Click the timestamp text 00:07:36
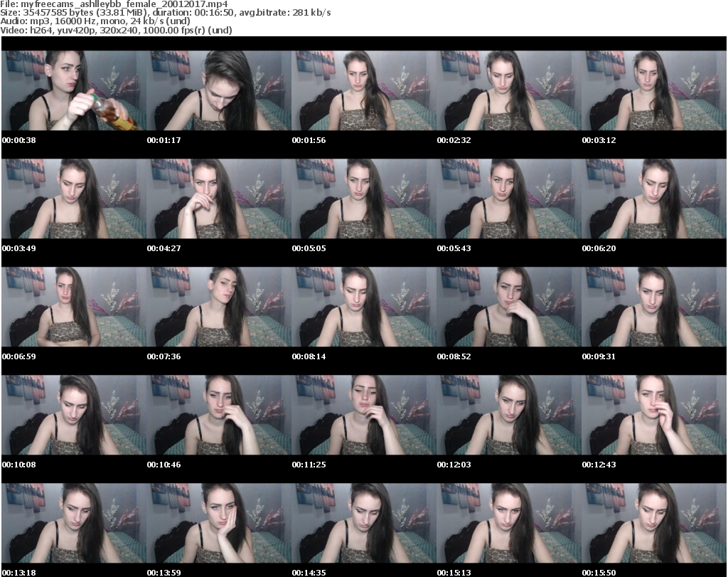The image size is (728, 577). click(164, 356)
